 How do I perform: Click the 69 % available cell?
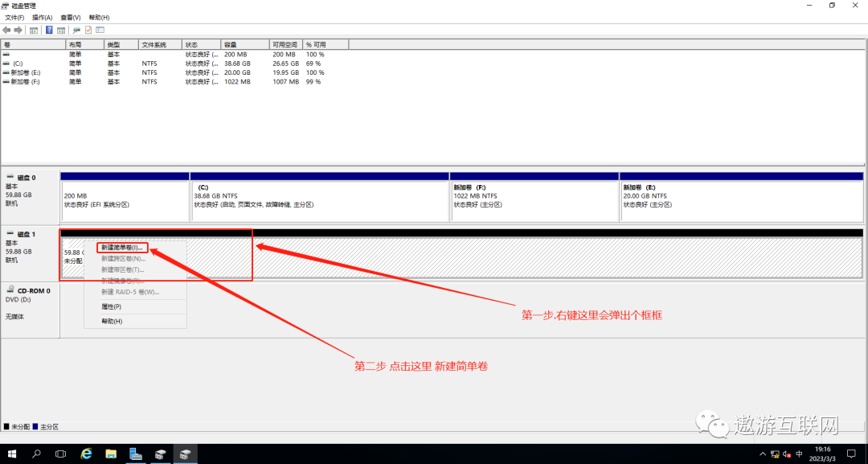click(x=313, y=64)
